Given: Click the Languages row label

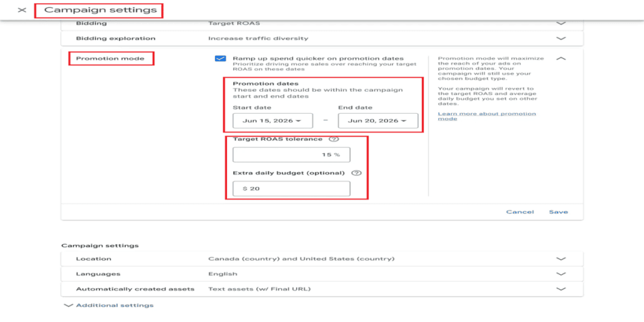Looking at the screenshot, I should point(98,274).
